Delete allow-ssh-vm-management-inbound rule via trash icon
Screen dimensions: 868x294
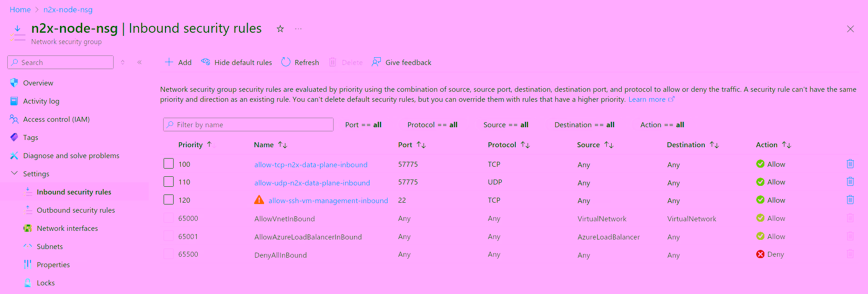(850, 199)
